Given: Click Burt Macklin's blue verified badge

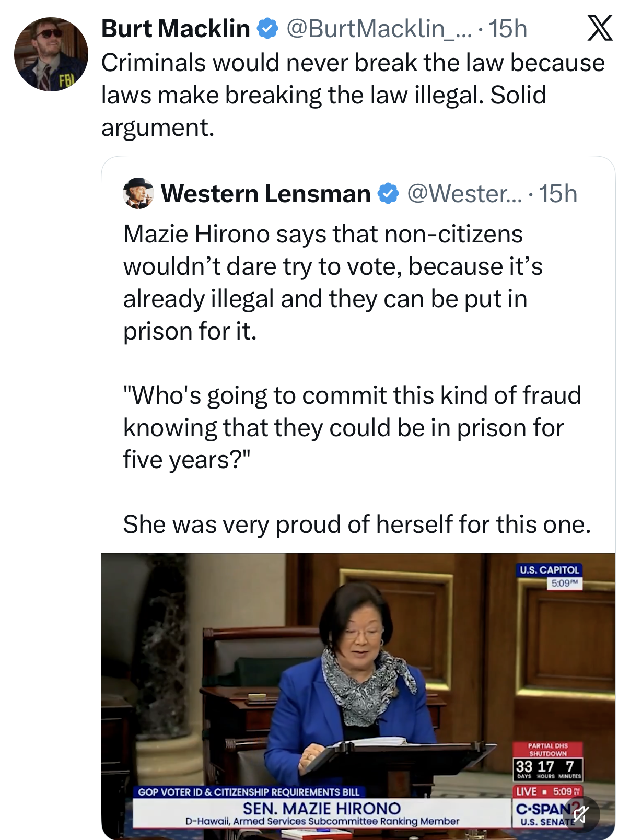Looking at the screenshot, I should coord(267,29).
